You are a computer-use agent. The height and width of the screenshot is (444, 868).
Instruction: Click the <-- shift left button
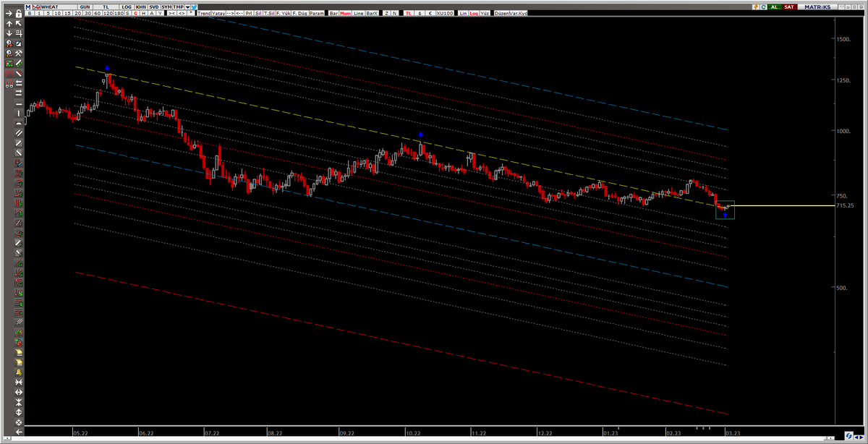[239, 14]
